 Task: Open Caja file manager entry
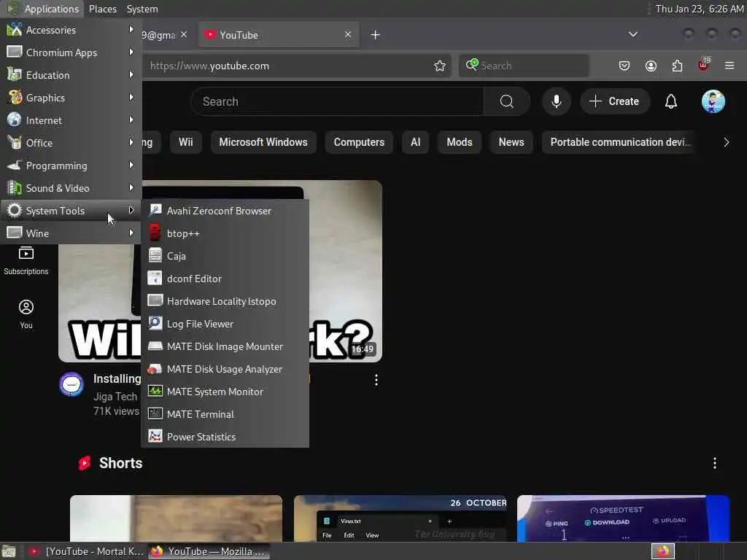point(225,256)
